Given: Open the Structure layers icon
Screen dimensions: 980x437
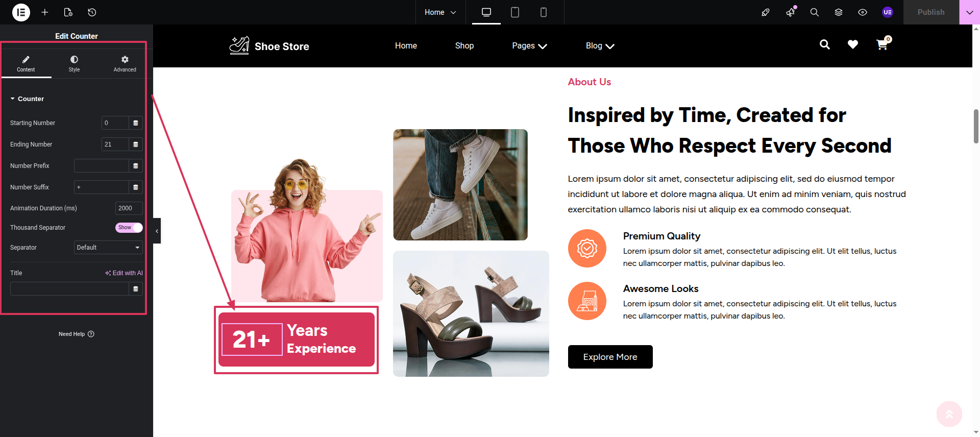Looking at the screenshot, I should (839, 12).
